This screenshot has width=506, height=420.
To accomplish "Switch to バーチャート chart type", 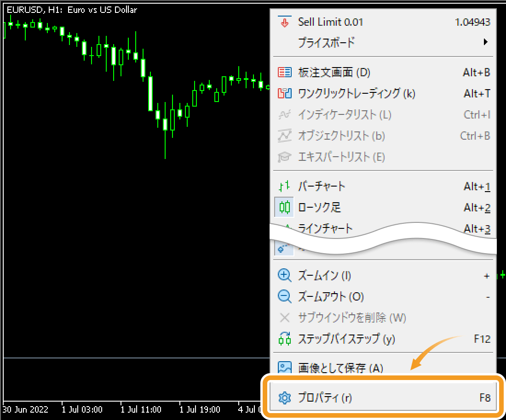I will [383, 186].
